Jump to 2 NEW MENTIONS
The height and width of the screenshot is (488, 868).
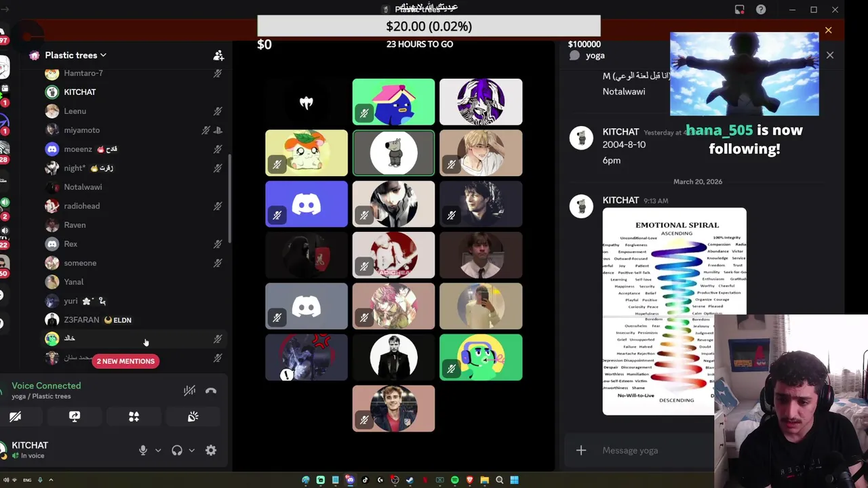(x=125, y=361)
